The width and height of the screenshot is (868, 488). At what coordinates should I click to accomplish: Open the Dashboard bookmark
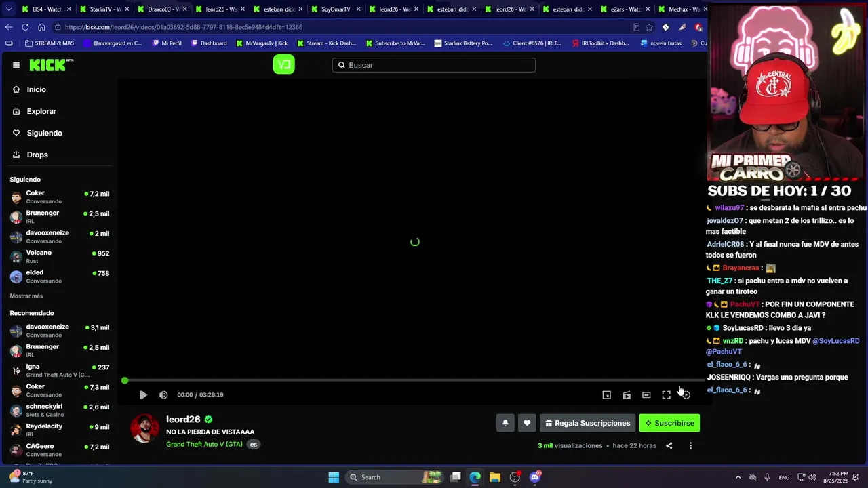pos(209,43)
